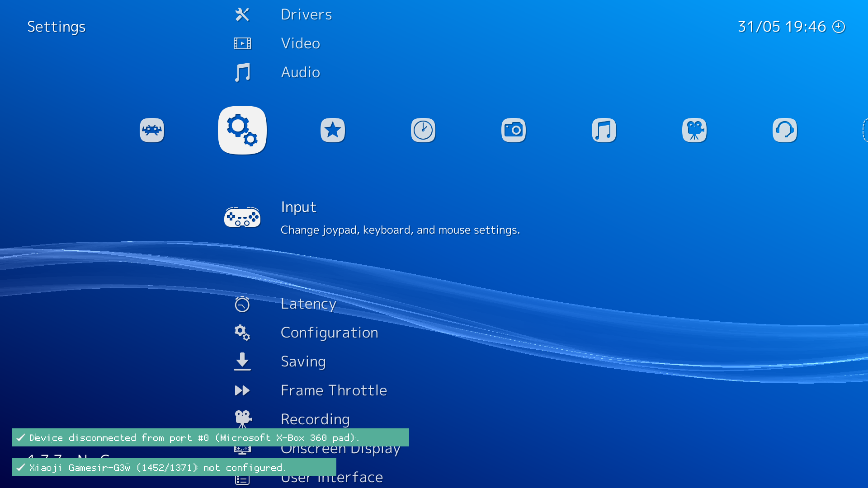
Task: Open the Videos film camera tab
Action: [x=694, y=130]
